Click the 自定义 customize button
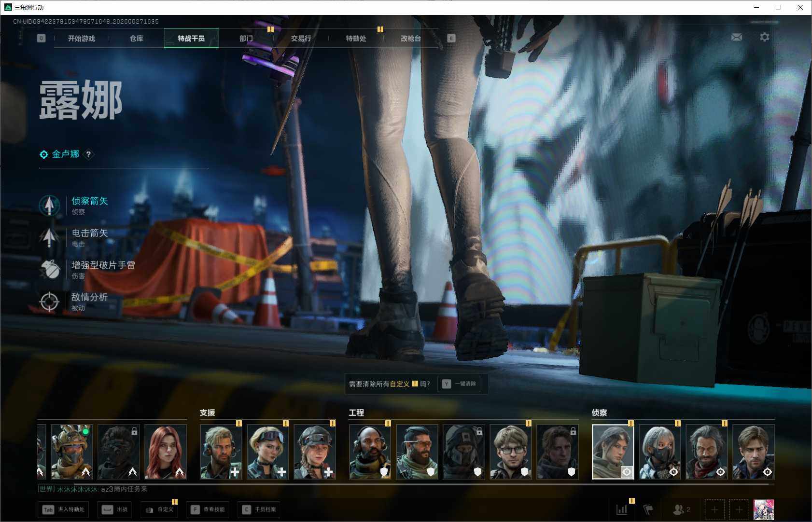The width and height of the screenshot is (812, 522). [159, 509]
